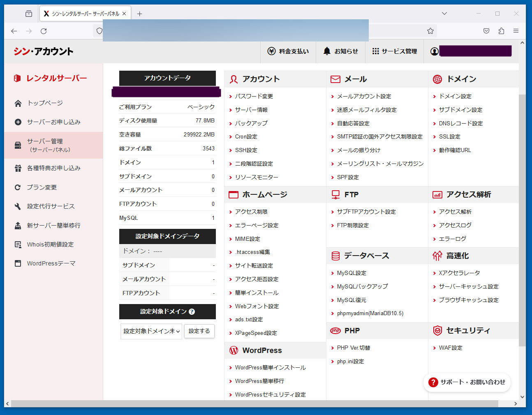Click the user account avatar icon

pyautogui.click(x=434, y=51)
